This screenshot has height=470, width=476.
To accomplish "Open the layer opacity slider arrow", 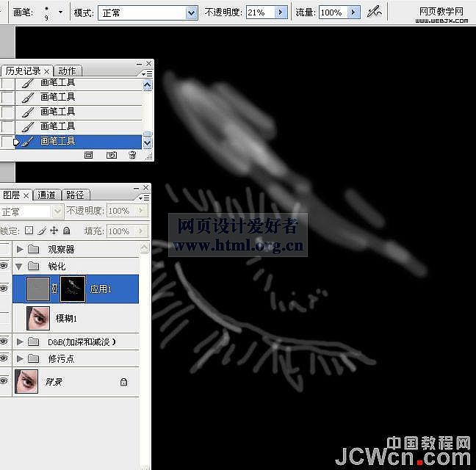I will point(141,211).
